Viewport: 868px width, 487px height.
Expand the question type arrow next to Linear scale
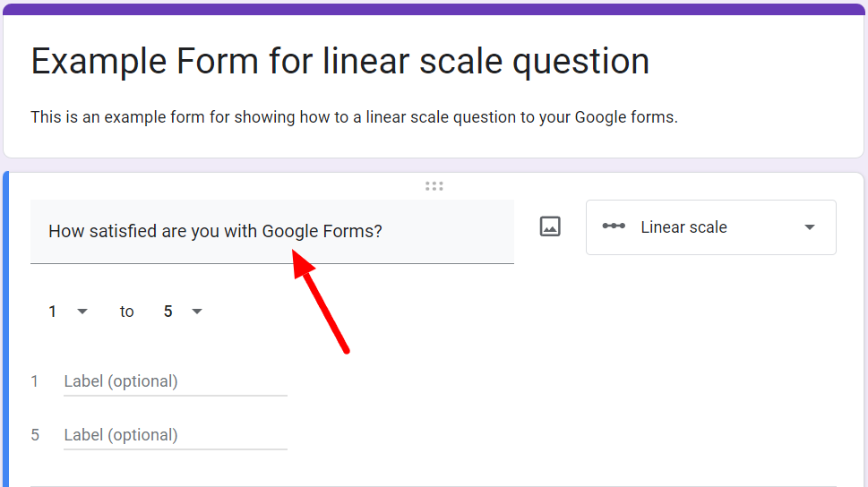click(810, 227)
